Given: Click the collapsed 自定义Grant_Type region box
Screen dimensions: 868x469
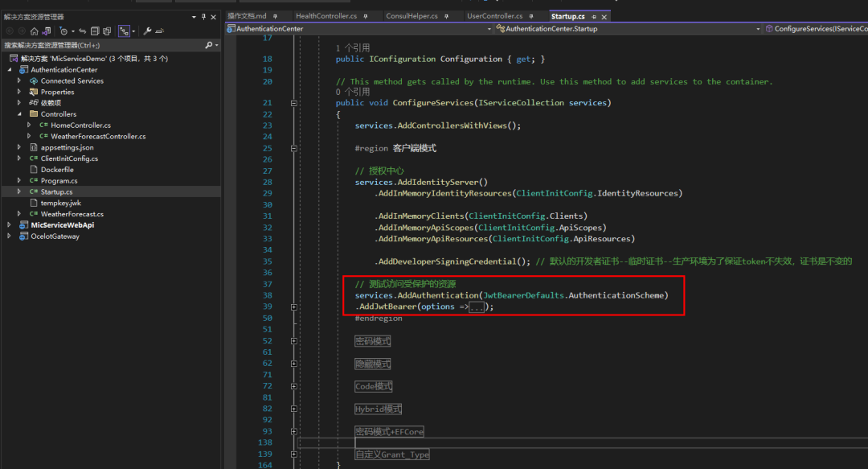Looking at the screenshot, I should click(x=392, y=454).
